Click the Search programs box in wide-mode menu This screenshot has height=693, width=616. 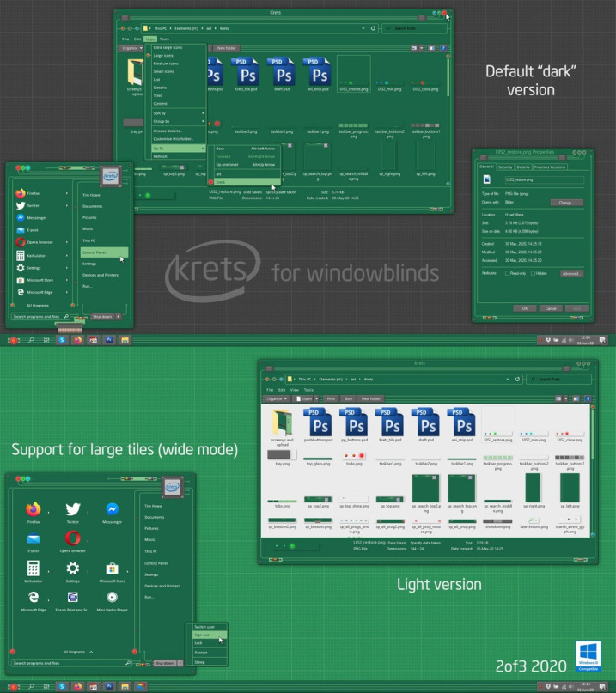click(x=72, y=663)
